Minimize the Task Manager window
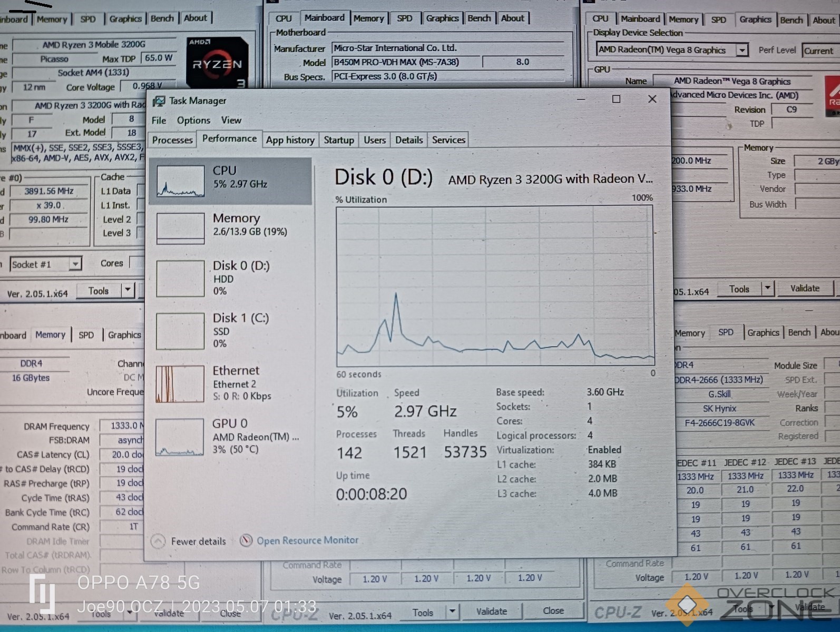Image resolution: width=840 pixels, height=632 pixels. (x=581, y=99)
